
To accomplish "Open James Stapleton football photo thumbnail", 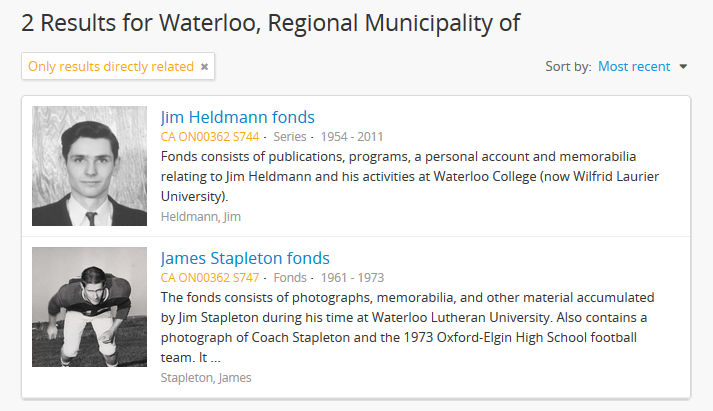I will click(89, 307).
